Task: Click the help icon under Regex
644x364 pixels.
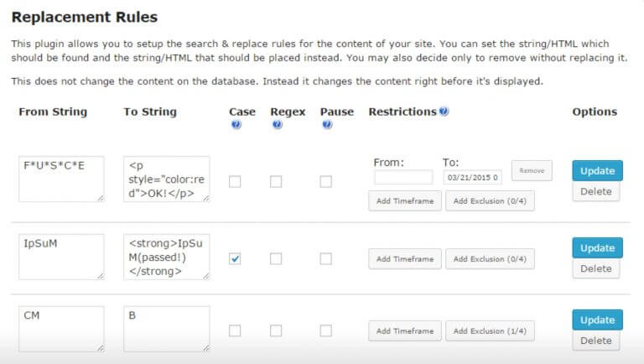Action: [x=277, y=125]
